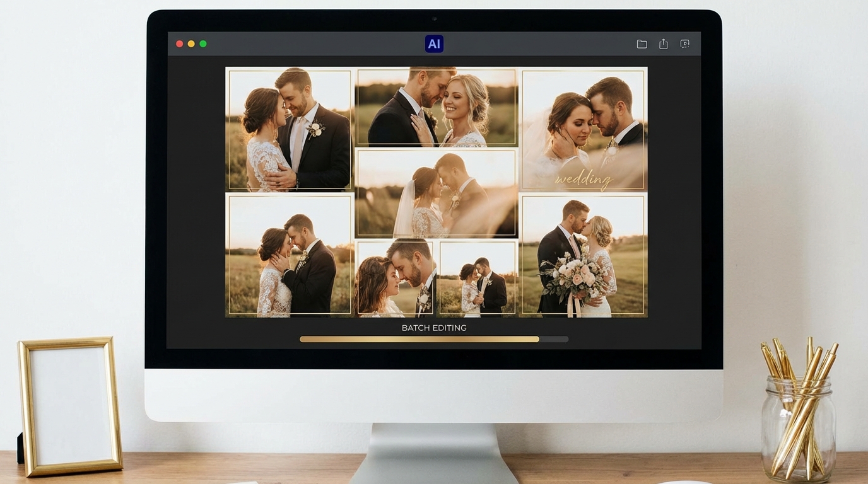Click the gold 'wedding' script text

pos(584,180)
